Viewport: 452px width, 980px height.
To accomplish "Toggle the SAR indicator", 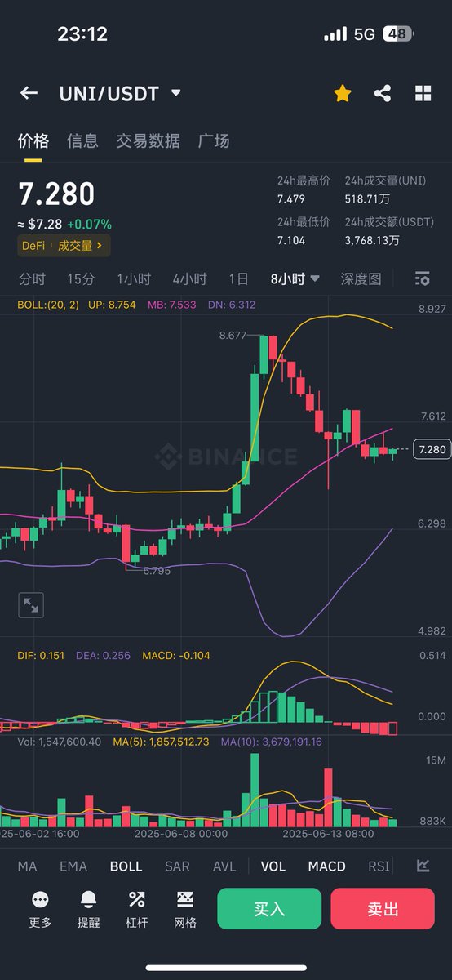I will [177, 866].
